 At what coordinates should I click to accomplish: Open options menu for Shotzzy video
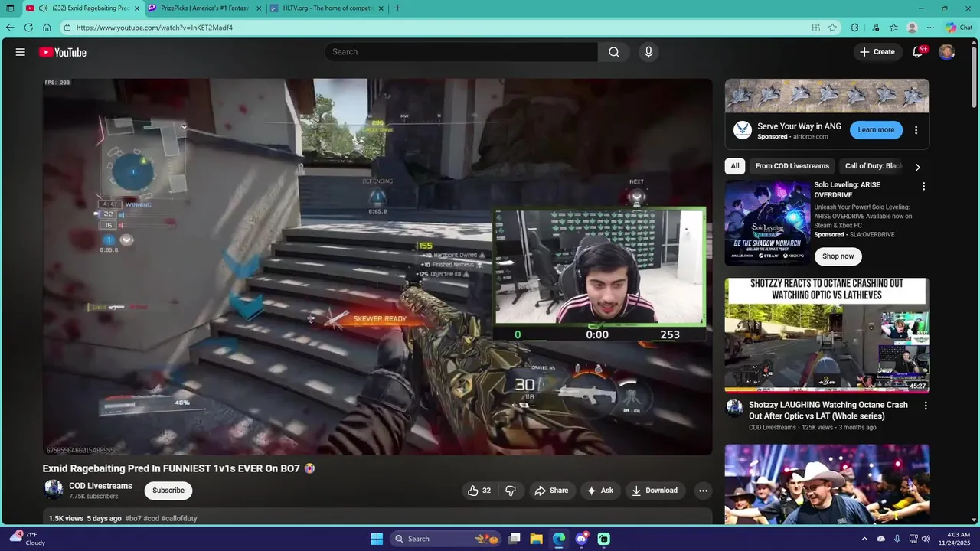[925, 406]
